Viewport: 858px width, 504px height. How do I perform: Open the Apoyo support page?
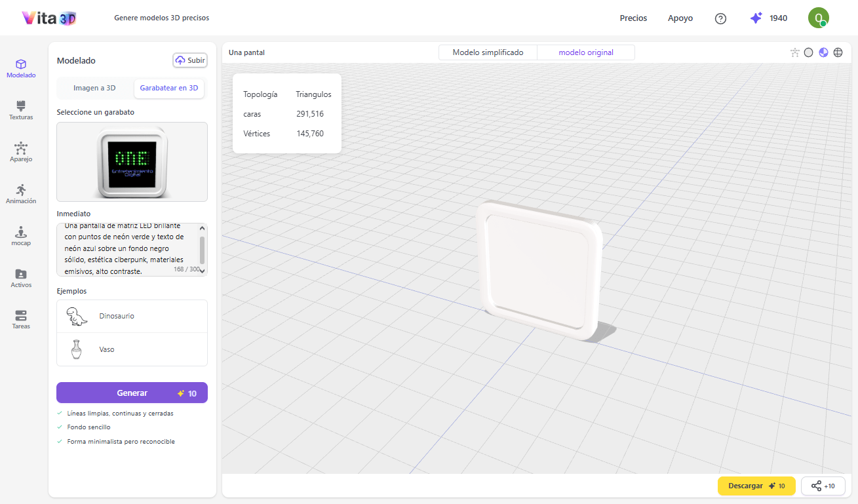click(x=680, y=18)
